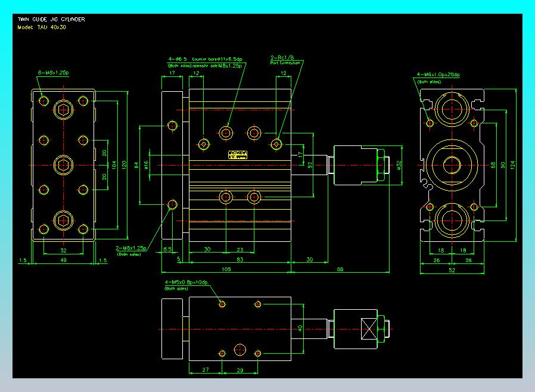Click the 40 dimension in the bottom view
Image resolution: width=535 pixels, height=392 pixels.
pos(300,328)
